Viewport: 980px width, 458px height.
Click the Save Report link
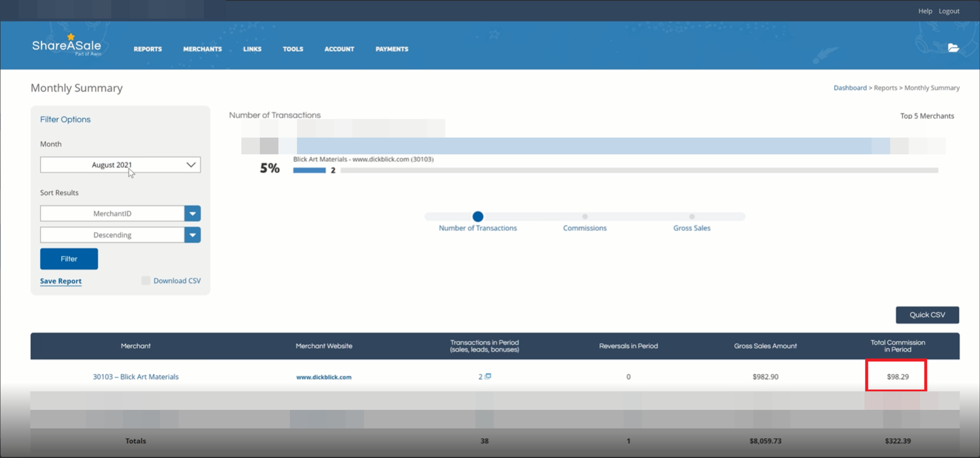(x=61, y=281)
